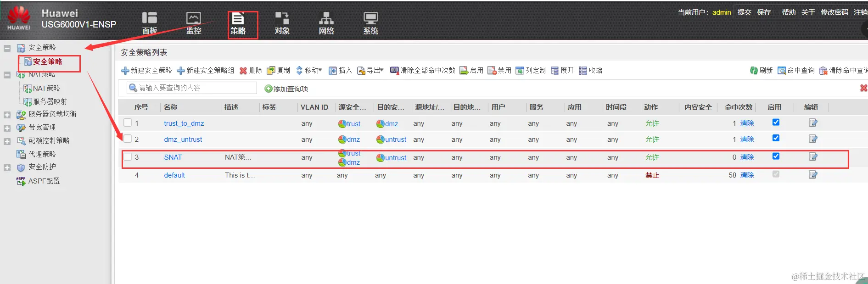Click 清除全部命中次数 toolbar button
The image size is (868, 284).
click(x=422, y=70)
